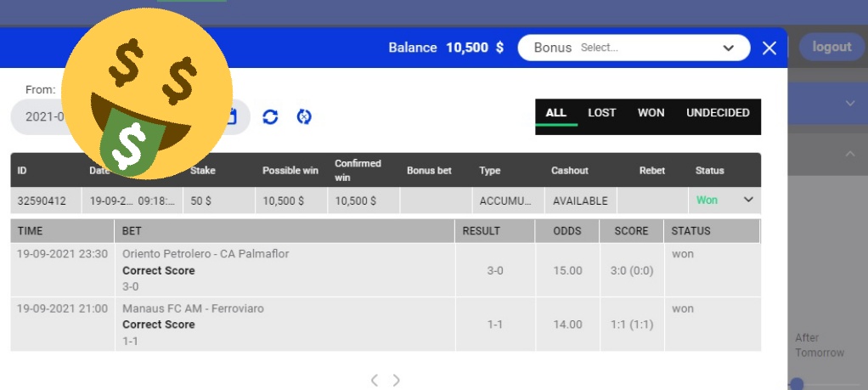Click the odds value 14.00

coord(568,325)
